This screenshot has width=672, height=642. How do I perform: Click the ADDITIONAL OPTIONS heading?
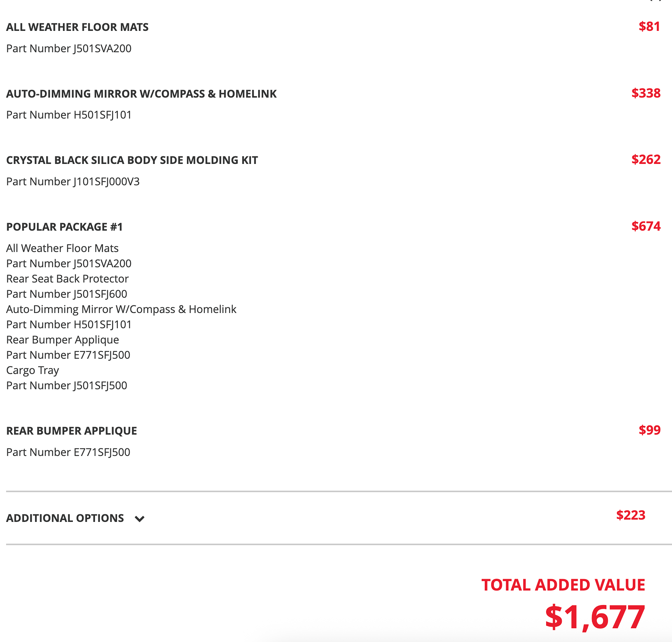[x=65, y=518]
